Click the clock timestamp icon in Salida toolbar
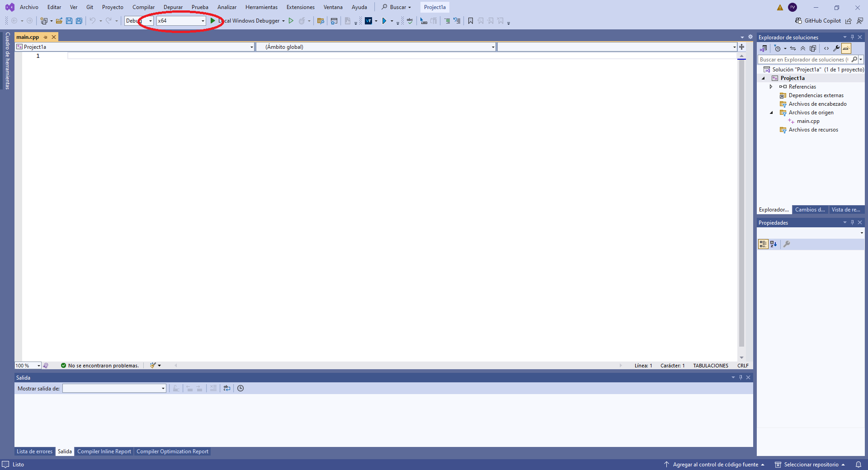868x470 pixels. [241, 388]
